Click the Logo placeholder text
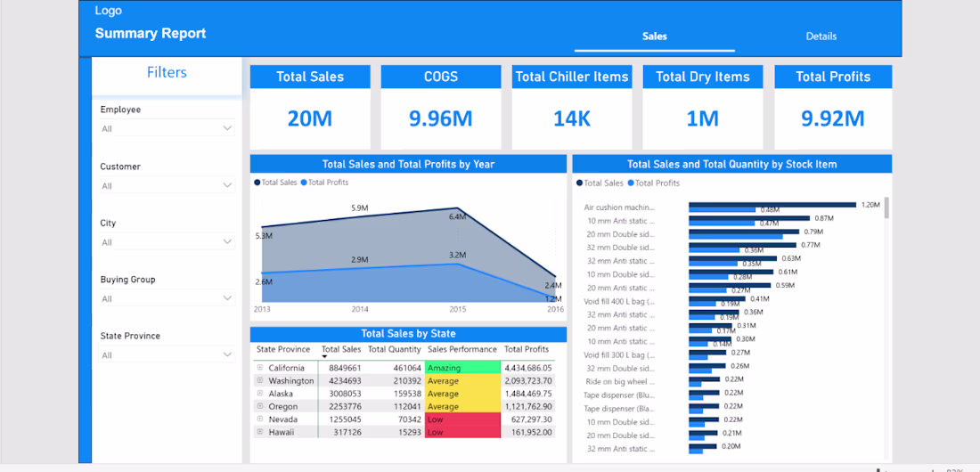The height and width of the screenshot is (472, 980). coord(108,11)
